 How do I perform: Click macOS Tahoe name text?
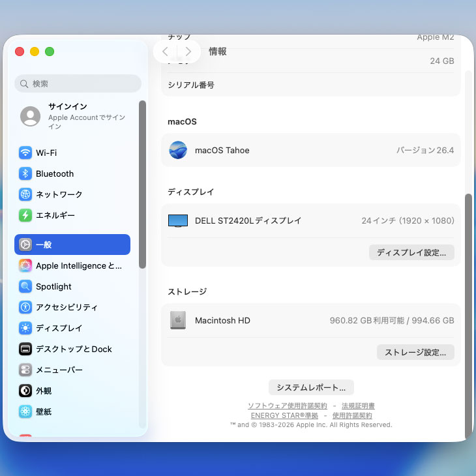click(222, 150)
